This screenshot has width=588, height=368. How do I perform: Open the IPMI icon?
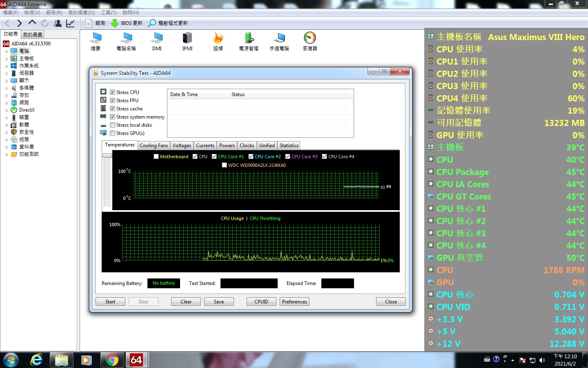(x=187, y=41)
